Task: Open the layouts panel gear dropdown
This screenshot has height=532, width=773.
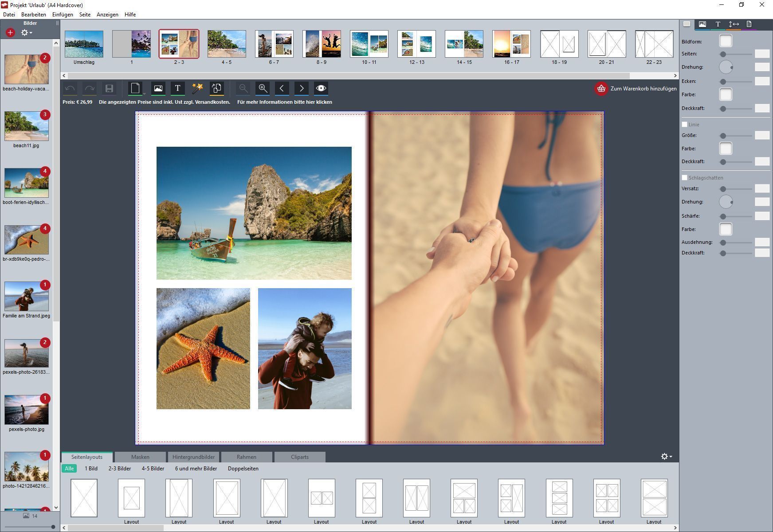Action: coord(666,456)
